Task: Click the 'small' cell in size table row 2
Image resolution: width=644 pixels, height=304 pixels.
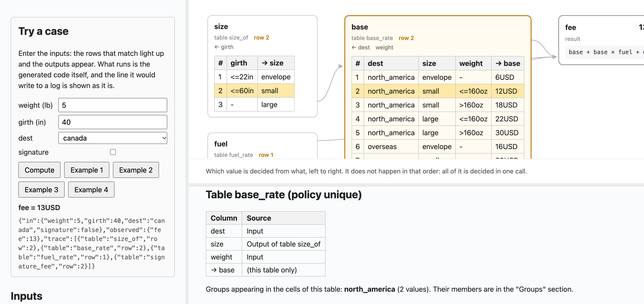Action: (276, 91)
